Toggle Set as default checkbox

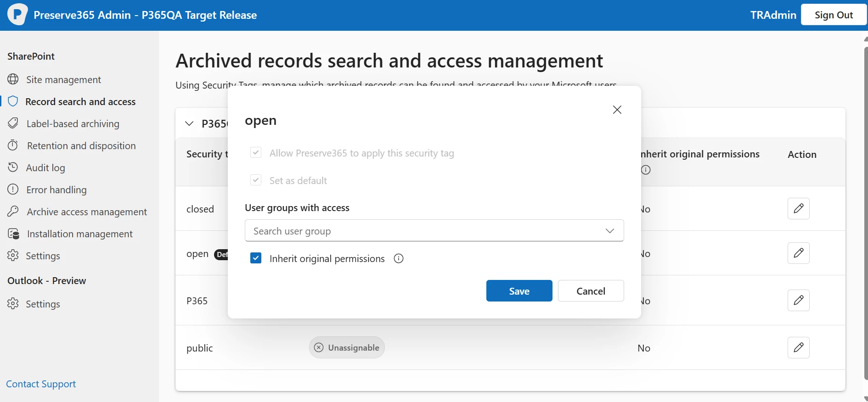point(256,180)
